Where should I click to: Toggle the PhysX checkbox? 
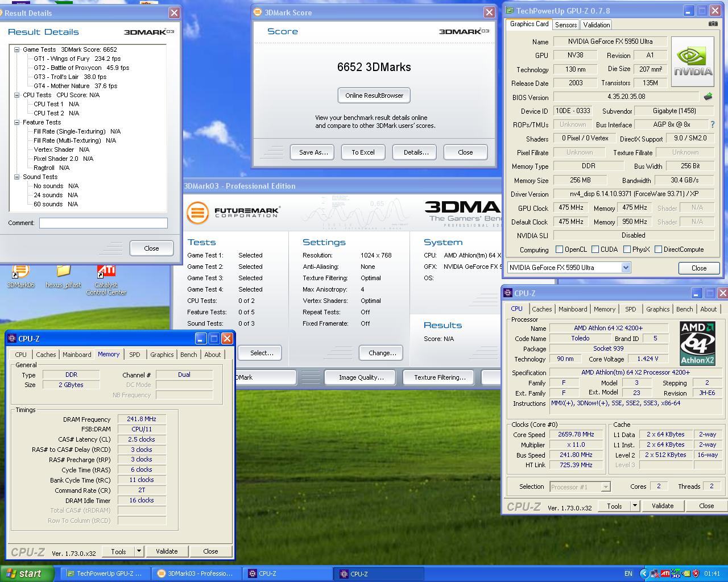click(627, 250)
